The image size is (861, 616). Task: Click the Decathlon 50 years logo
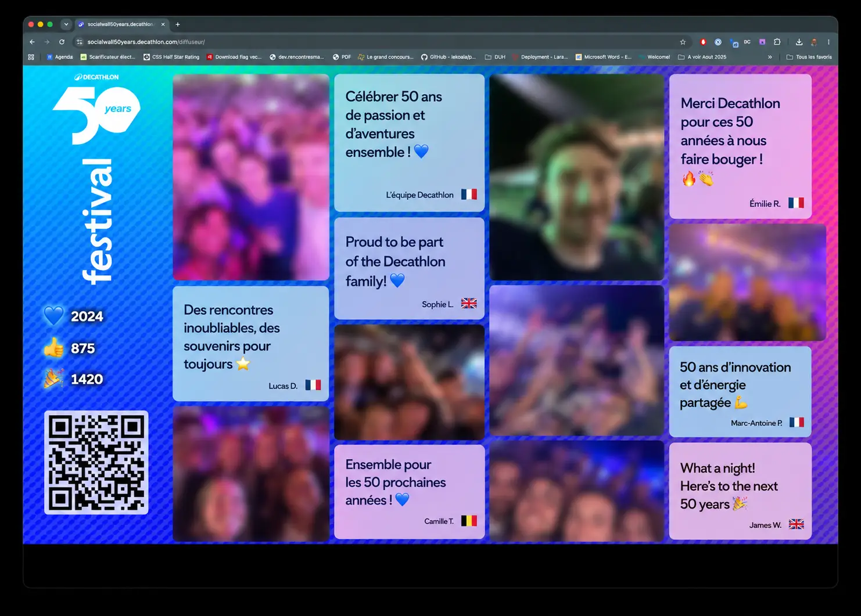(96, 109)
